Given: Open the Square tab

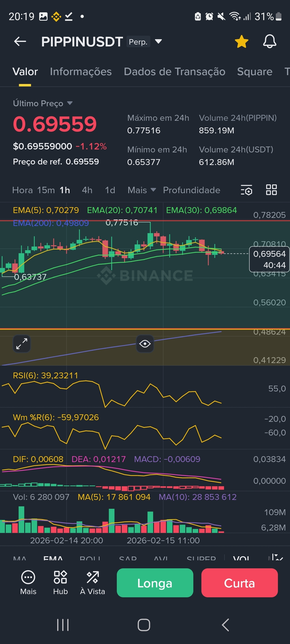Looking at the screenshot, I should tap(255, 72).
